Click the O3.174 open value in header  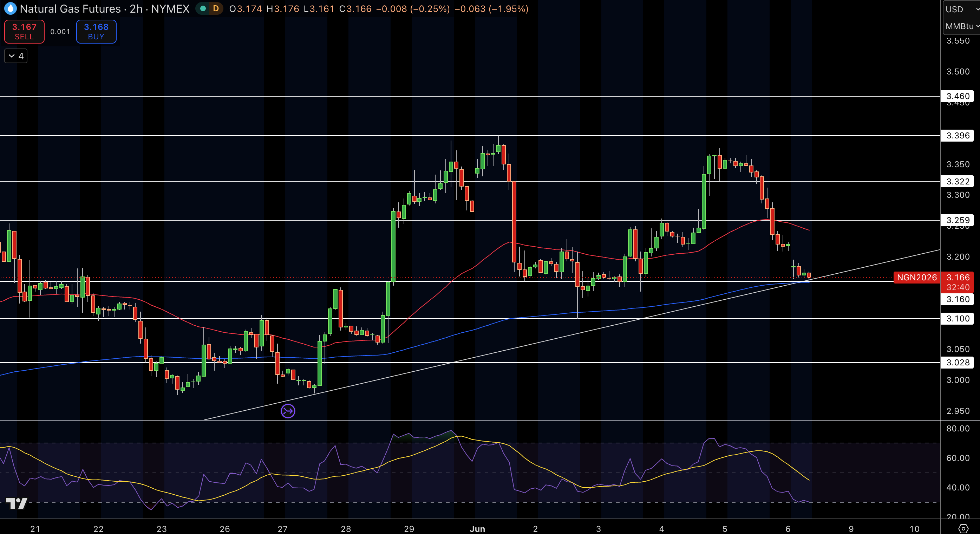pyautogui.click(x=246, y=8)
